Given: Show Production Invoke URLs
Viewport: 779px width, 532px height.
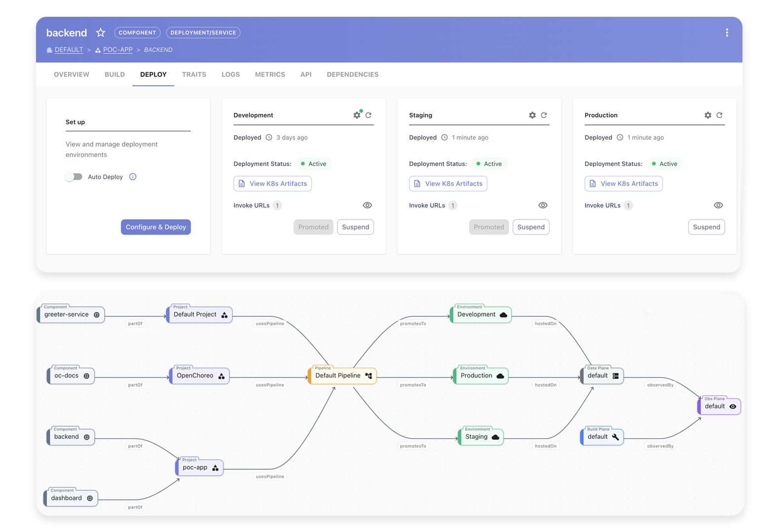Looking at the screenshot, I should tap(718, 205).
